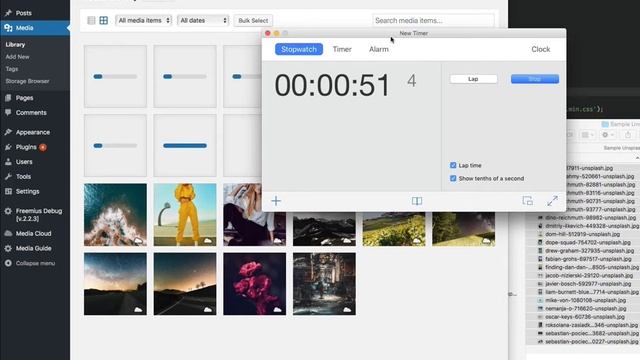This screenshot has height=360, width=640.
Task: Switch media library to list view
Action: point(91,20)
